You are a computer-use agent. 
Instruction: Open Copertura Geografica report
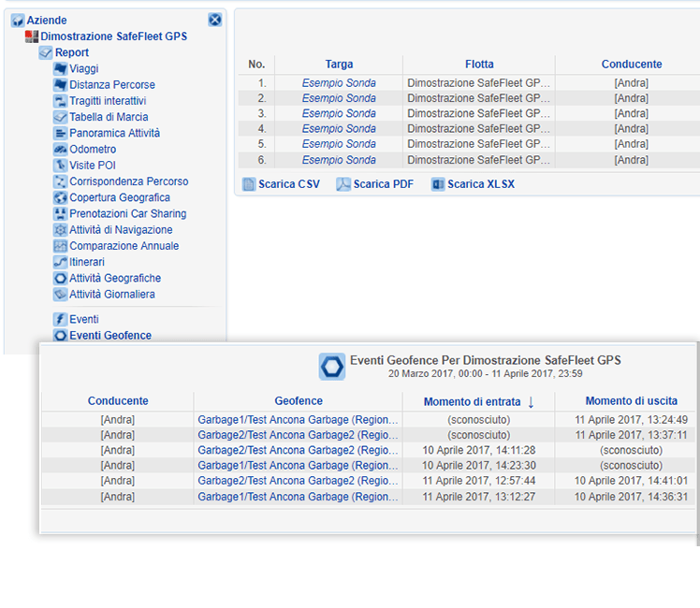(120, 197)
